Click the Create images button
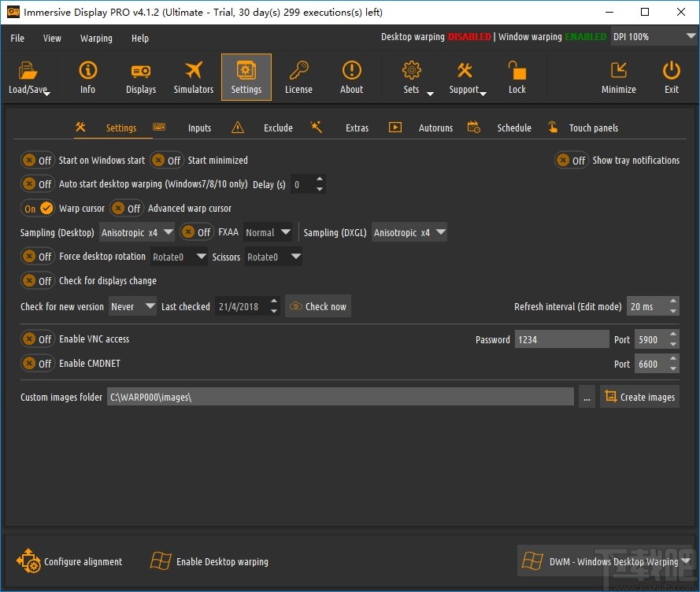The height and width of the screenshot is (592, 700). point(639,397)
